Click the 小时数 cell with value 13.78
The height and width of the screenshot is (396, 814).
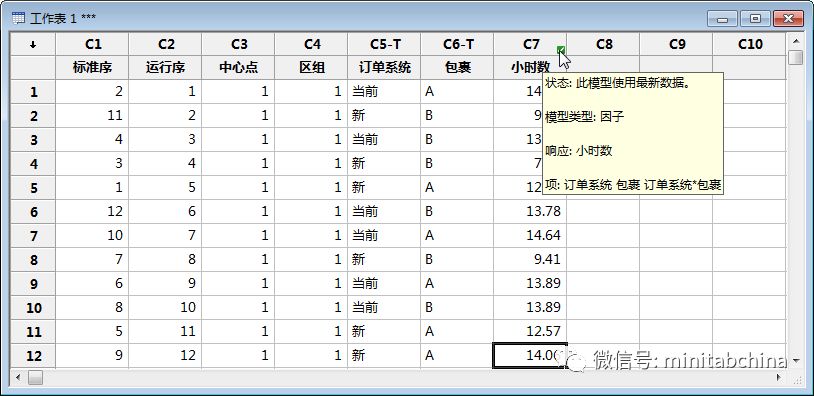click(x=531, y=212)
